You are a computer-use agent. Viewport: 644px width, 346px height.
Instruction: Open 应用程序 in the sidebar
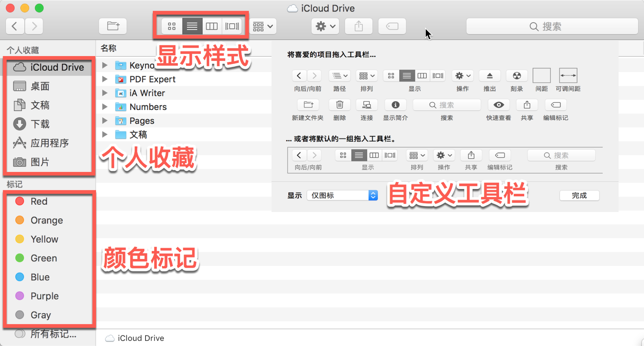point(49,143)
